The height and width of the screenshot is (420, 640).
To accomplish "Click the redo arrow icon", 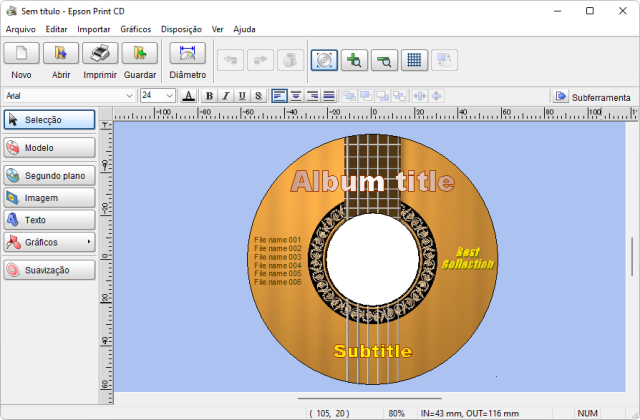I will 260,60.
